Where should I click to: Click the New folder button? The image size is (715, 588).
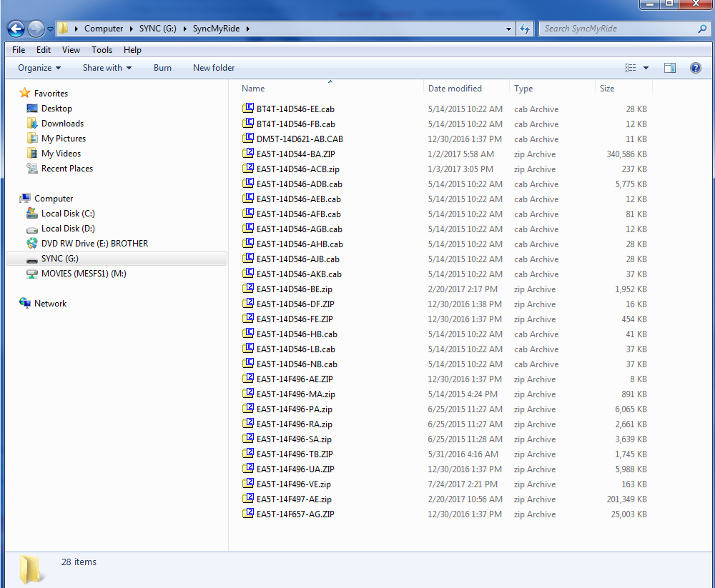(x=213, y=67)
